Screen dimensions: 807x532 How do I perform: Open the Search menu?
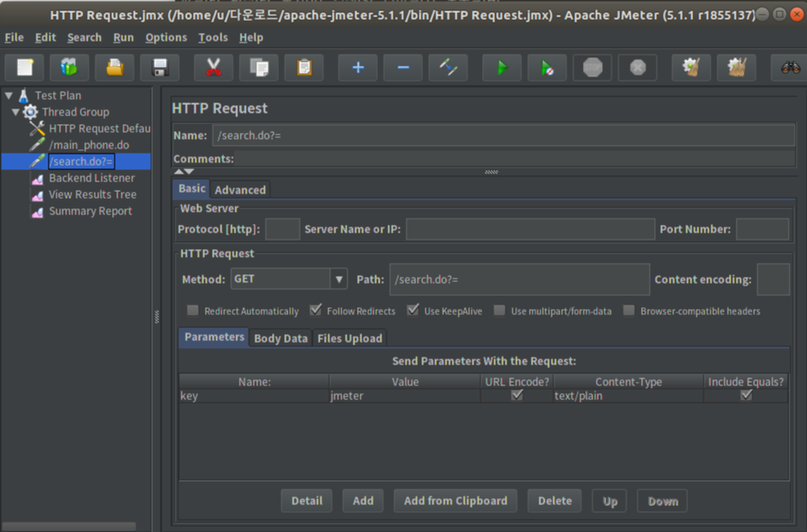click(x=84, y=37)
